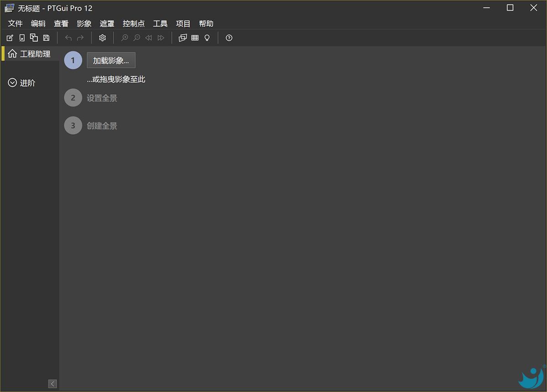Click the 创建全景 step label
547x392 pixels.
click(x=102, y=126)
